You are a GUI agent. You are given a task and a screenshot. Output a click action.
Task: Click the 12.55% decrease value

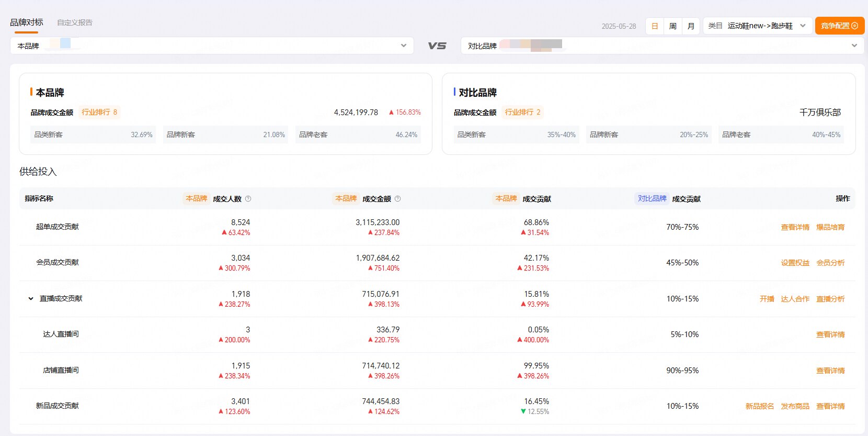[538, 412]
